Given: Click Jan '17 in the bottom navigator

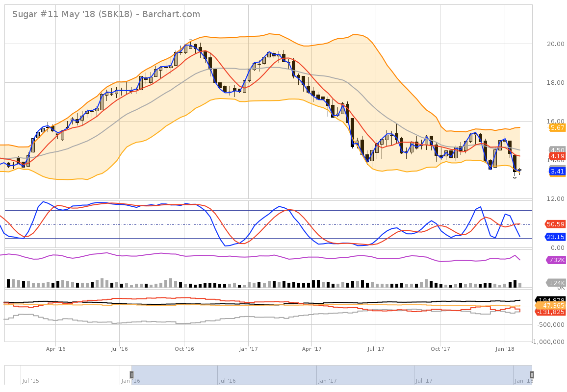Looking at the screenshot, I should 327,381.
